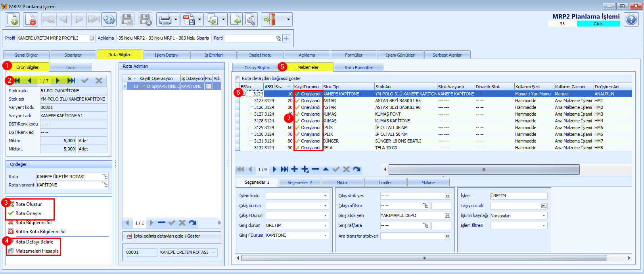644x274 pixels.
Task: Click the import-document icon with the left green arrow
Action: [236, 19]
